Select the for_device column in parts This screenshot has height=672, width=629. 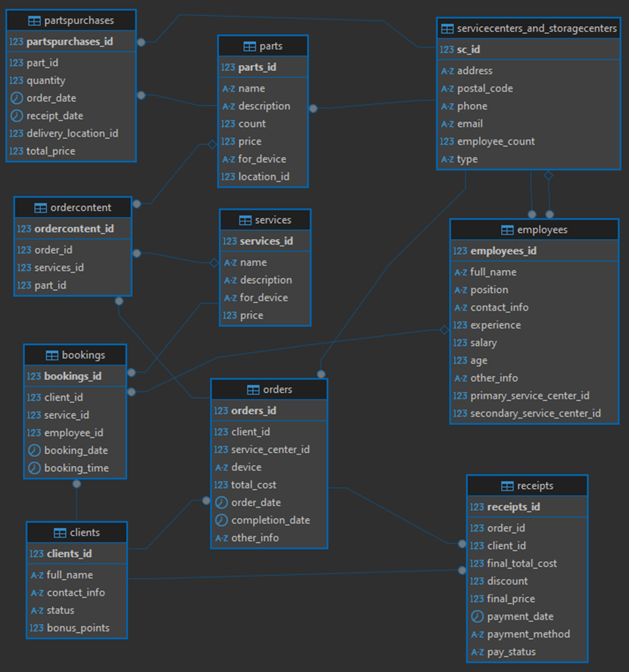[263, 160]
